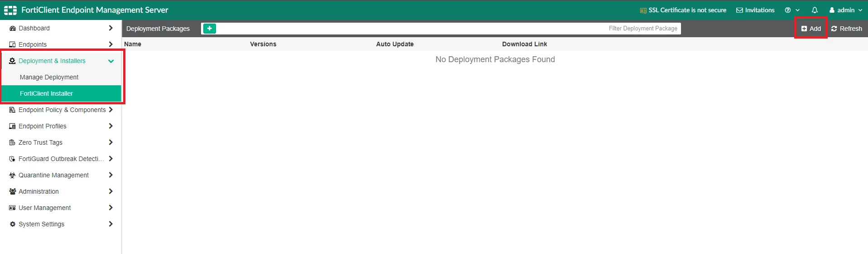The image size is (868, 254).
Task: Open the help question mark menu
Action: 792,10
